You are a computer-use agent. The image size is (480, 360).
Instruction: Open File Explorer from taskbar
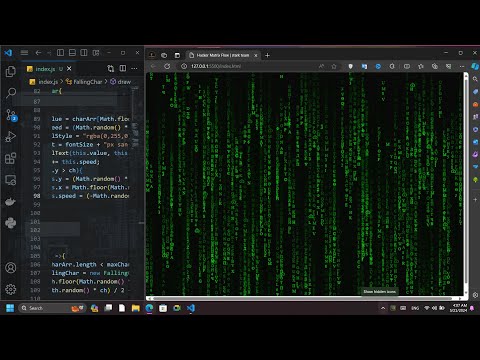pyautogui.click(x=135, y=308)
